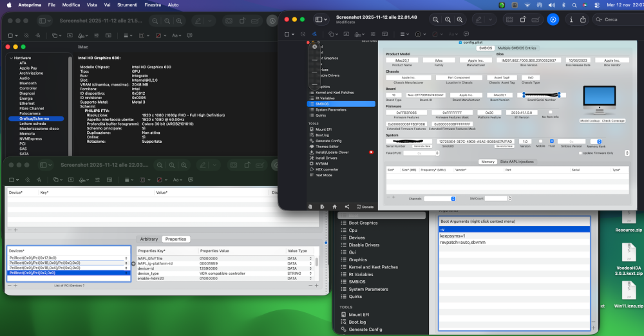Screen dimensions: 644x336
Task: Click the Trust checkbox in the SMBIOS screenshot
Action: pos(552,142)
